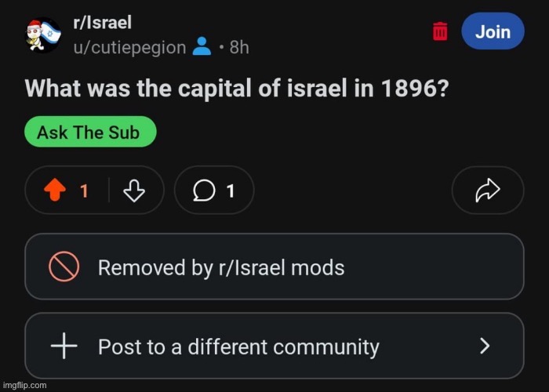Tap the blue user profile icon
Image resolution: width=549 pixels, height=392 pixels.
click(x=202, y=46)
